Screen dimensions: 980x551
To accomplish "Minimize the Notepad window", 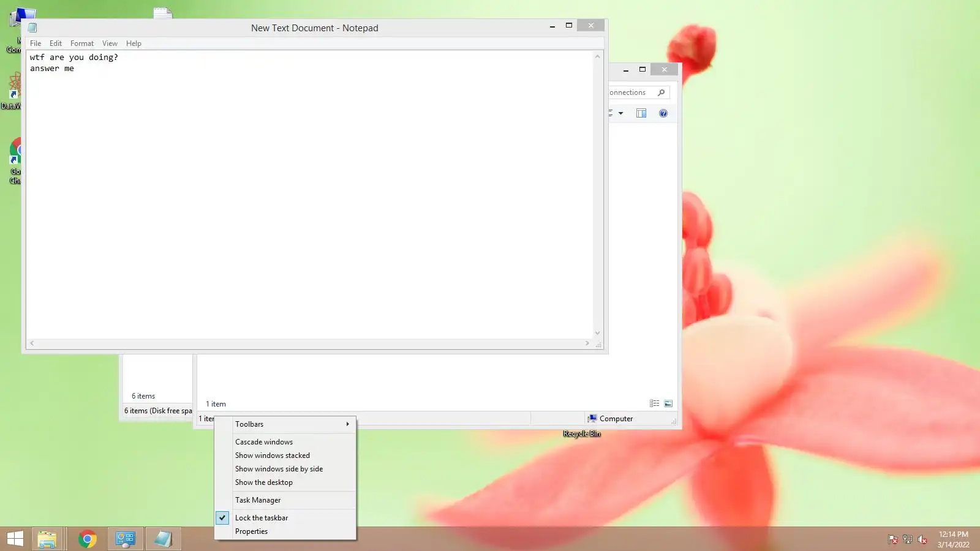I will coord(552,26).
